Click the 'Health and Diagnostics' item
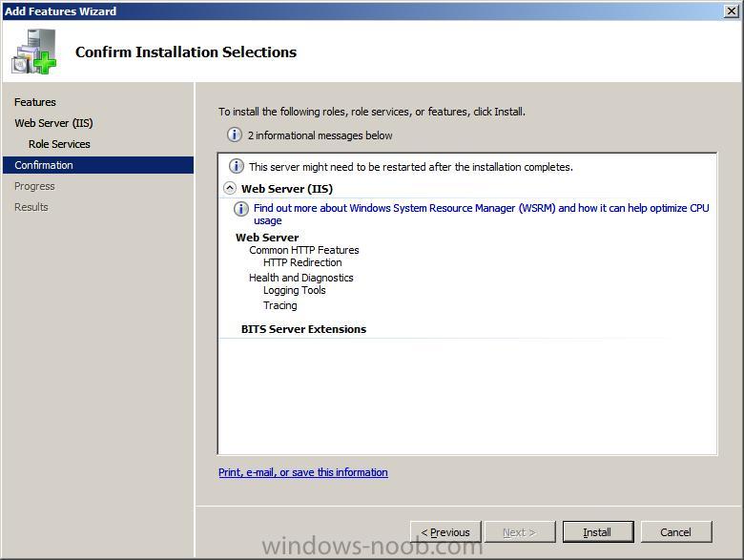The height and width of the screenshot is (560, 744). [301, 278]
